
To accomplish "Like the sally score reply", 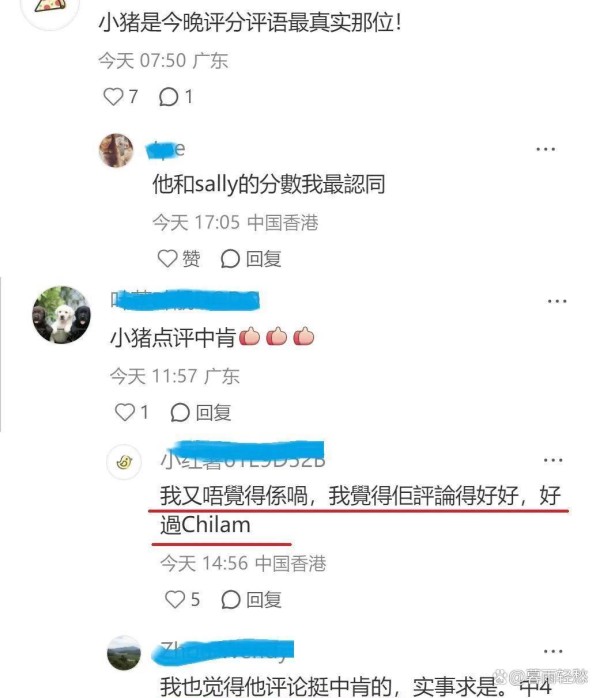I will click(178, 259).
